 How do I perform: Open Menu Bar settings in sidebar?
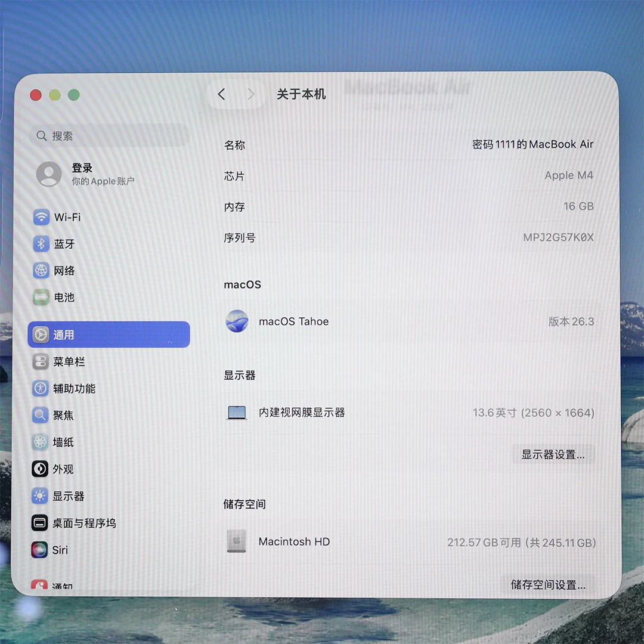[69, 362]
